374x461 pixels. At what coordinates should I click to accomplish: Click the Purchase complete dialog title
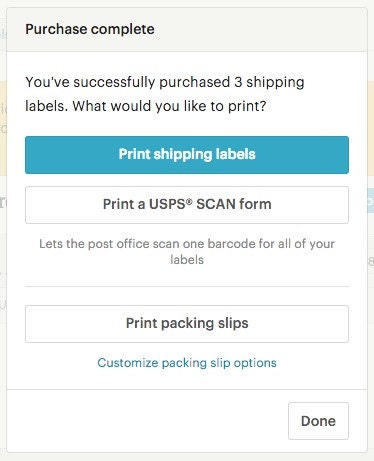click(x=90, y=29)
